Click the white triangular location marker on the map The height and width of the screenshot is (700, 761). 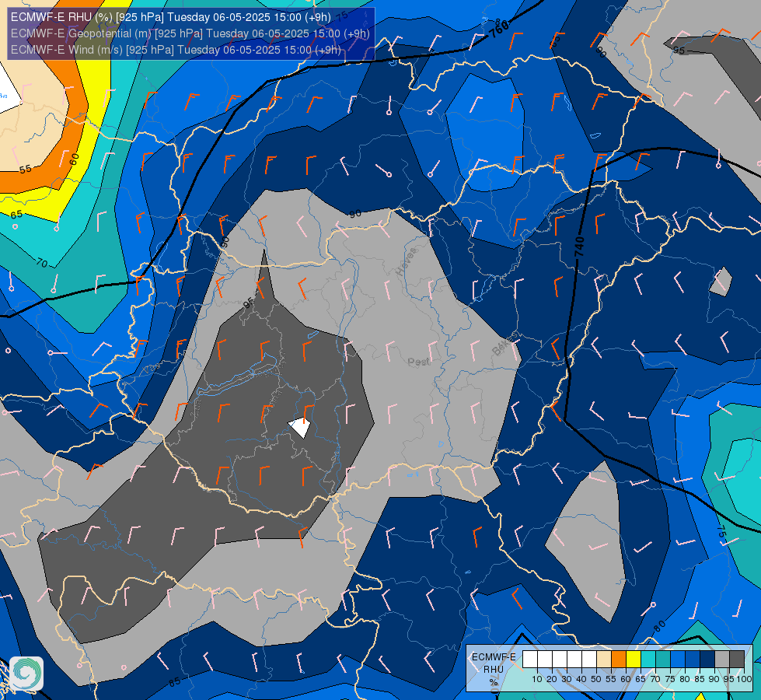(x=300, y=428)
